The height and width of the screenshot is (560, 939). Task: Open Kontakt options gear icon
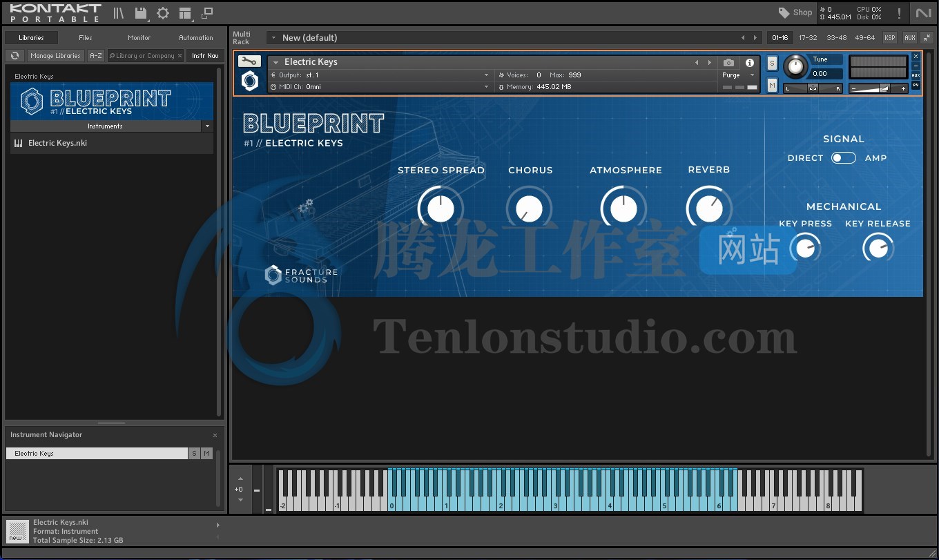tap(163, 13)
